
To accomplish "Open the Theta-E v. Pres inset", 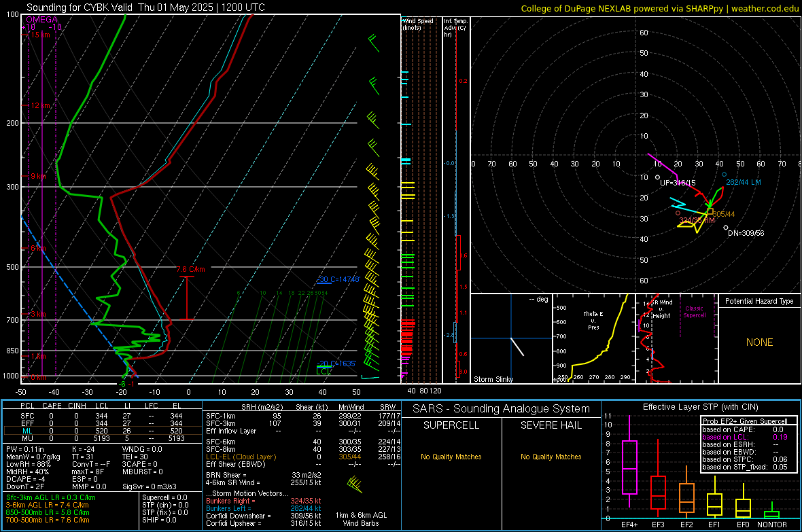I will (594, 338).
